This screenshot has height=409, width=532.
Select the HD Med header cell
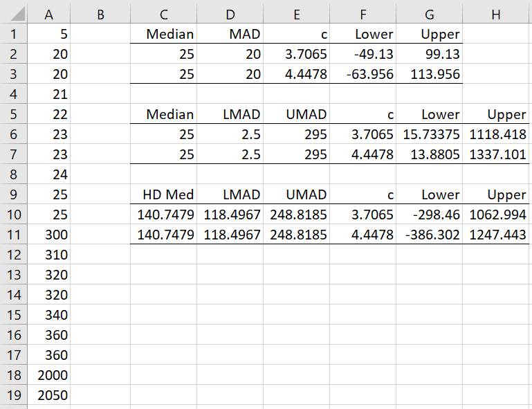(x=163, y=194)
